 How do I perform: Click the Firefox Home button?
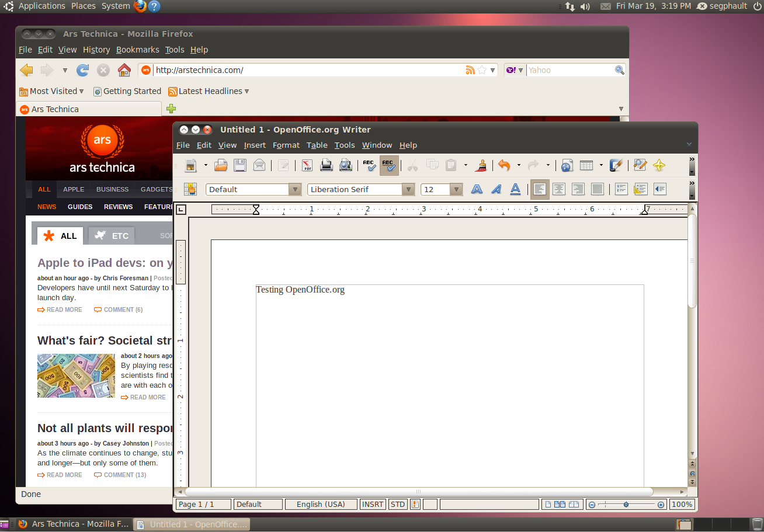click(124, 70)
